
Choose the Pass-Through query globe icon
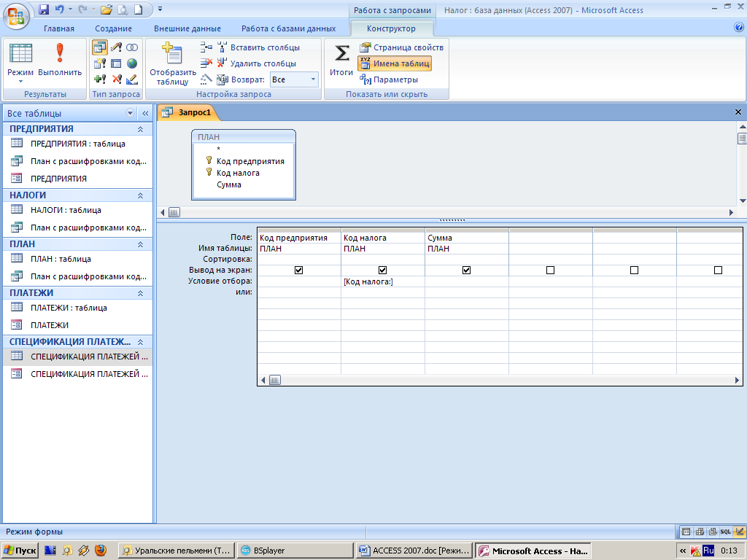click(x=132, y=63)
